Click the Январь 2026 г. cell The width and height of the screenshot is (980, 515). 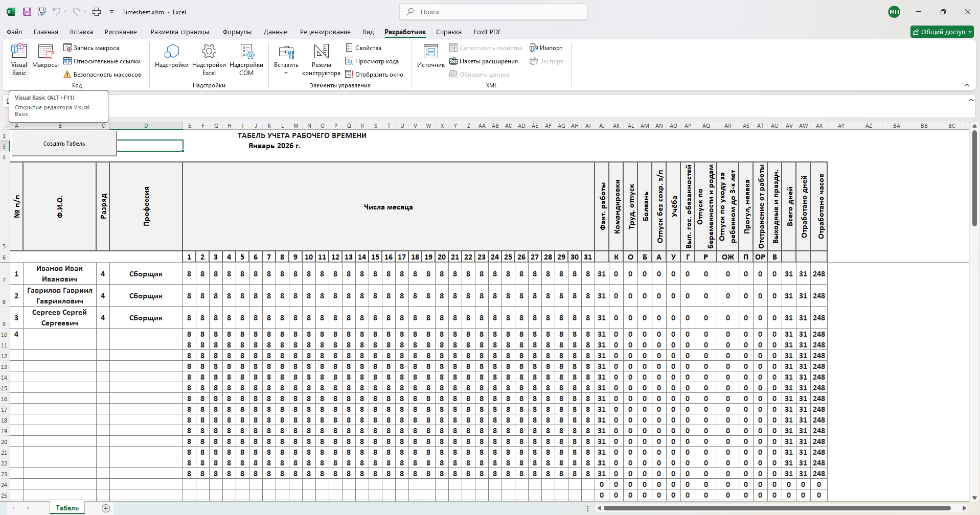point(275,146)
